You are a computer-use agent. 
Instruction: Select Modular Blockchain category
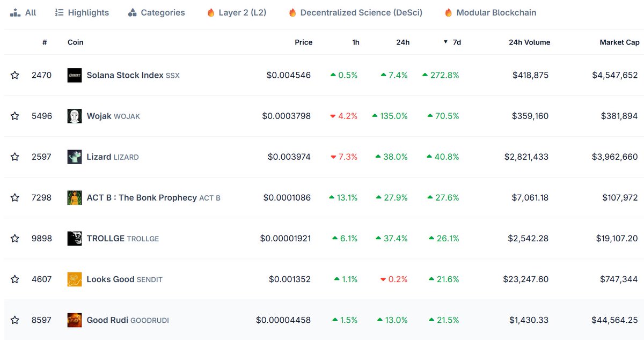click(491, 12)
